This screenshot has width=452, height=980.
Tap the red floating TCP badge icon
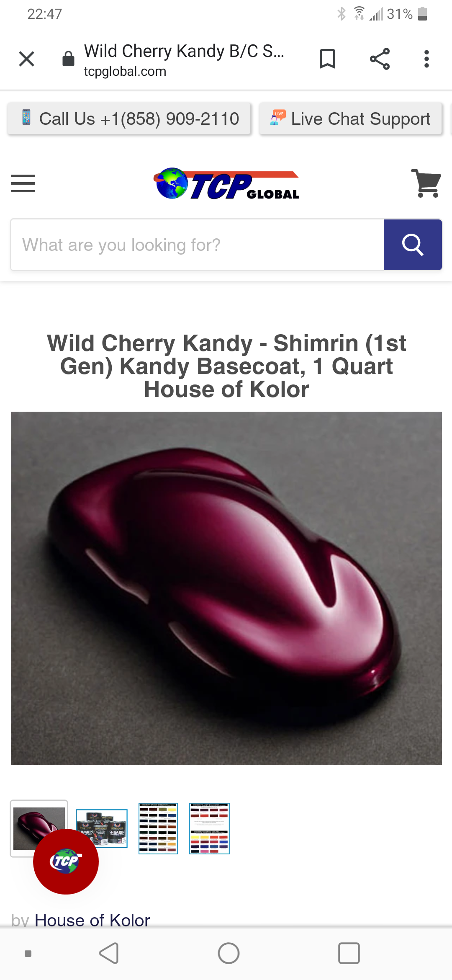(66, 861)
